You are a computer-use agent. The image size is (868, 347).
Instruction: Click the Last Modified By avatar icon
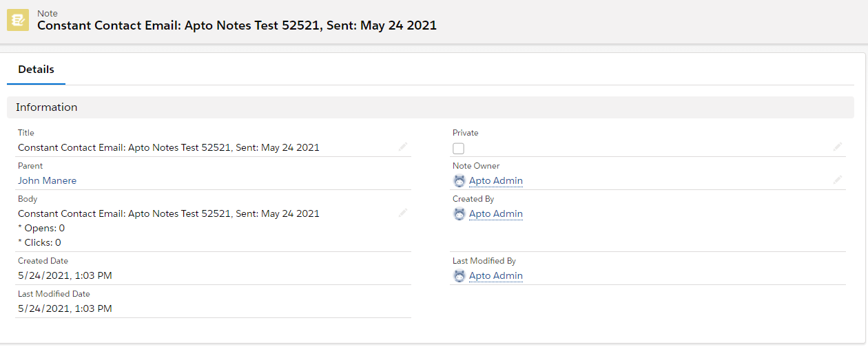point(459,275)
